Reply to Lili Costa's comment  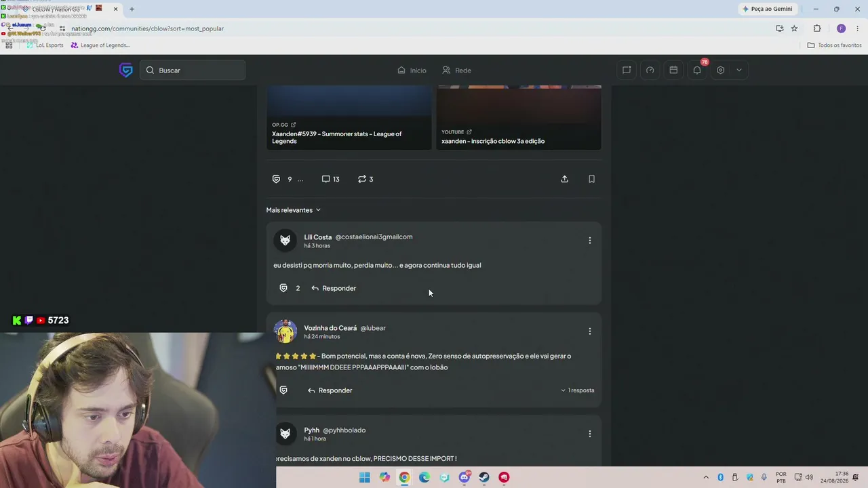pyautogui.click(x=334, y=288)
